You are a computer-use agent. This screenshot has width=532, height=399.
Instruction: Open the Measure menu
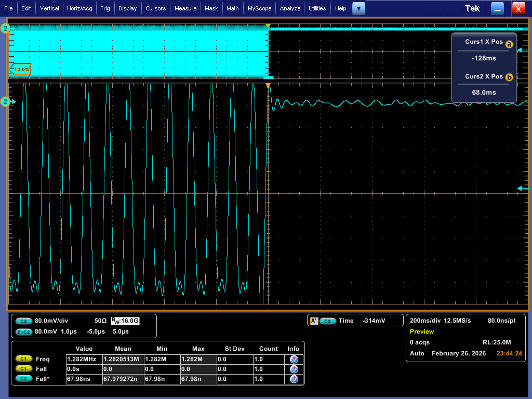tap(185, 8)
